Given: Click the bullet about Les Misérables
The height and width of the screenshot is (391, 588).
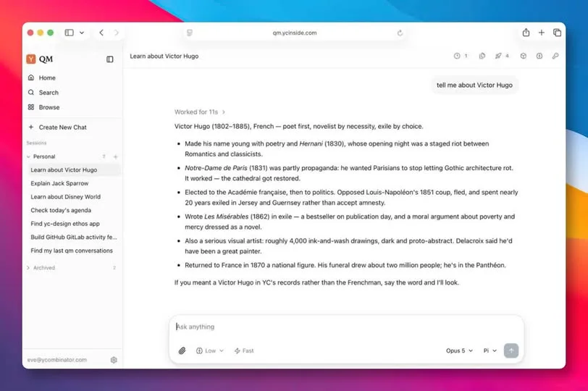Looking at the screenshot, I should click(x=350, y=222).
